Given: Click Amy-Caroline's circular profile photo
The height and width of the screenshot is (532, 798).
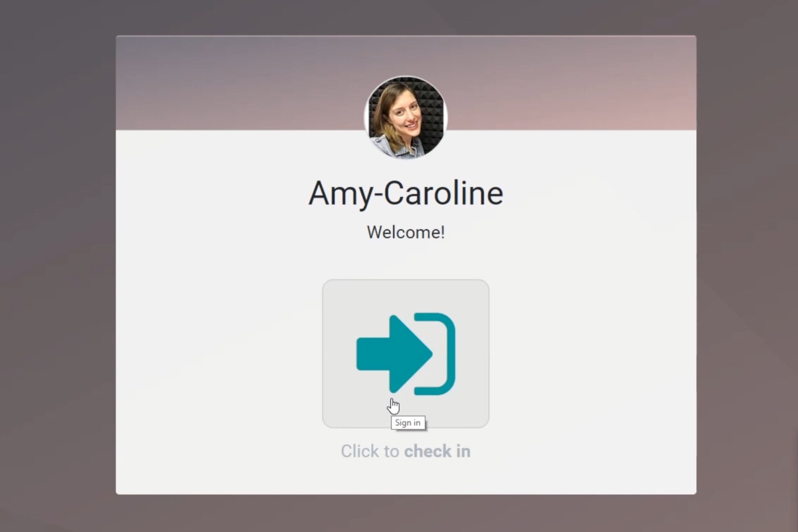Looking at the screenshot, I should (x=406, y=117).
